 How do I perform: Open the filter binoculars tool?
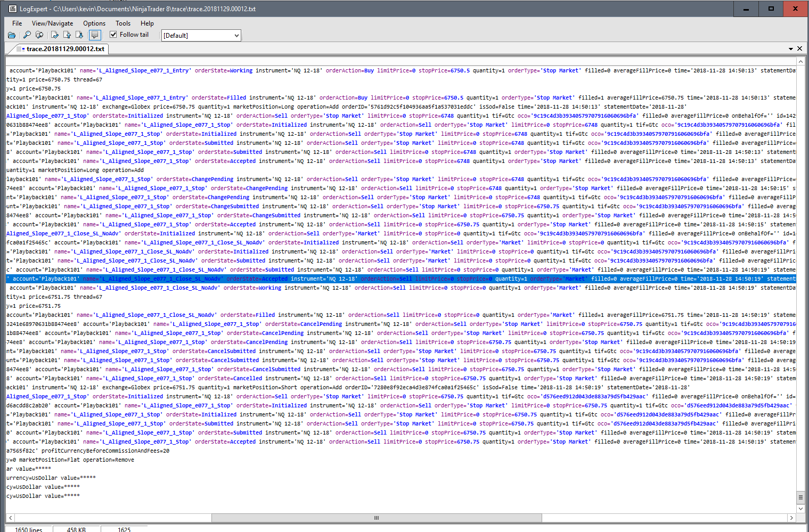coord(39,35)
